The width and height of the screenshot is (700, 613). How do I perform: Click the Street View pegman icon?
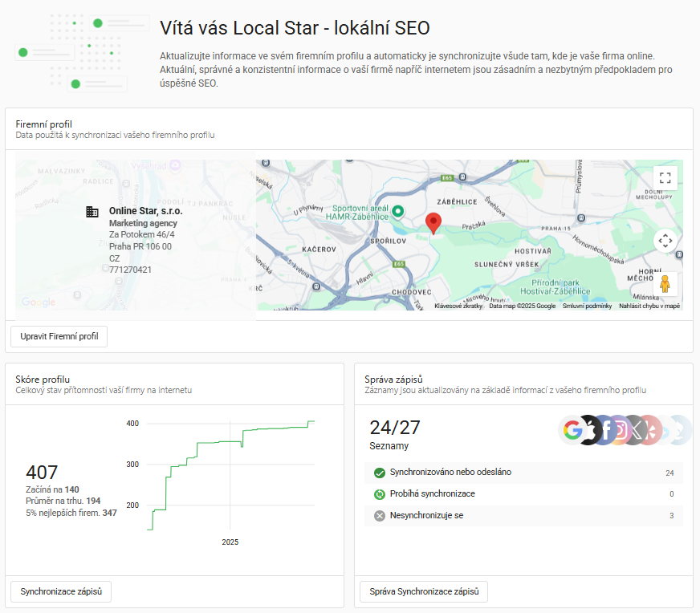(x=665, y=284)
